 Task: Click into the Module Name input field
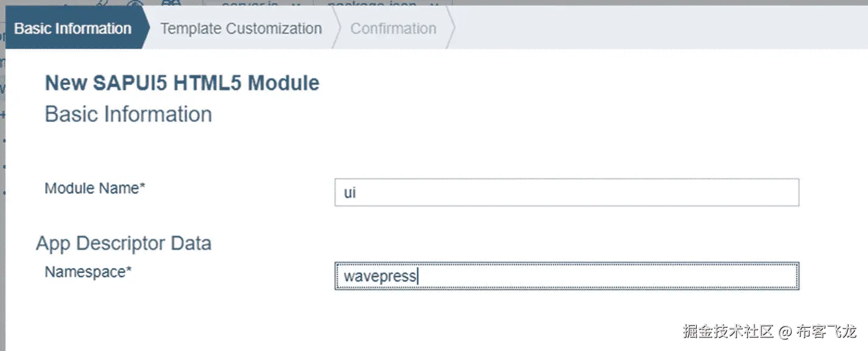click(x=566, y=193)
